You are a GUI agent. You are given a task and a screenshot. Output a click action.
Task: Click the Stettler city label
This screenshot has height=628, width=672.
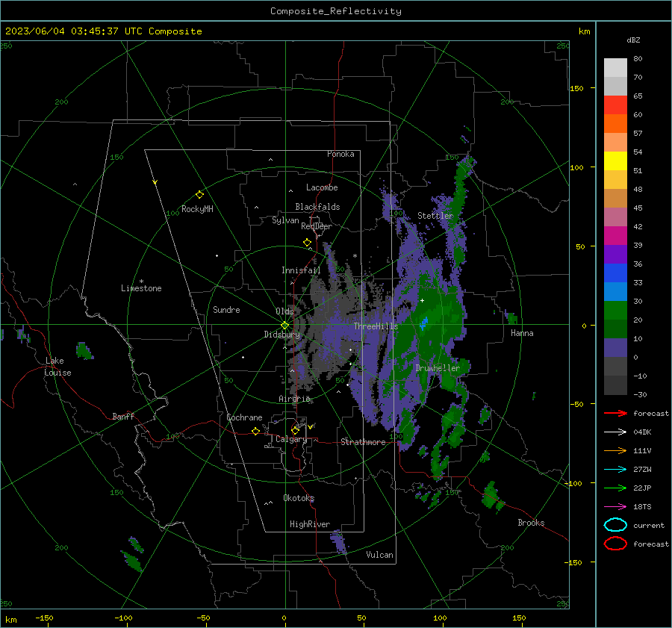pyautogui.click(x=435, y=216)
